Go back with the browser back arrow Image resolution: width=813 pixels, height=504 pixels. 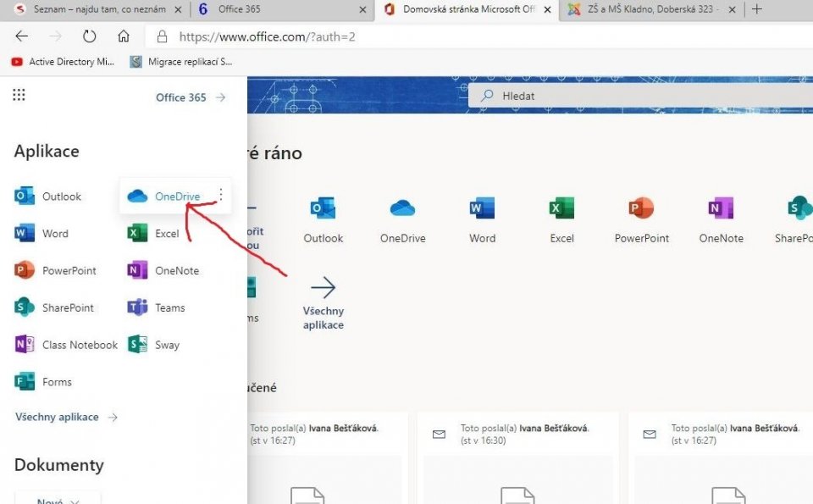pos(22,36)
